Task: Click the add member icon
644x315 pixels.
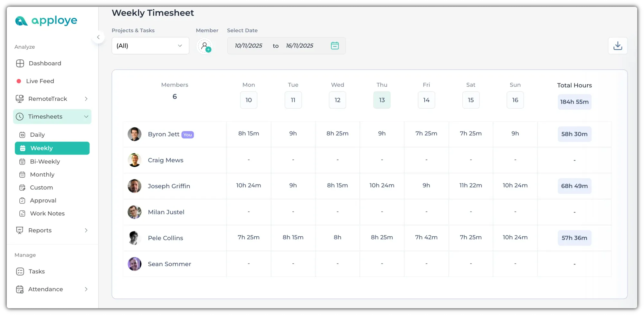Action: [x=205, y=46]
